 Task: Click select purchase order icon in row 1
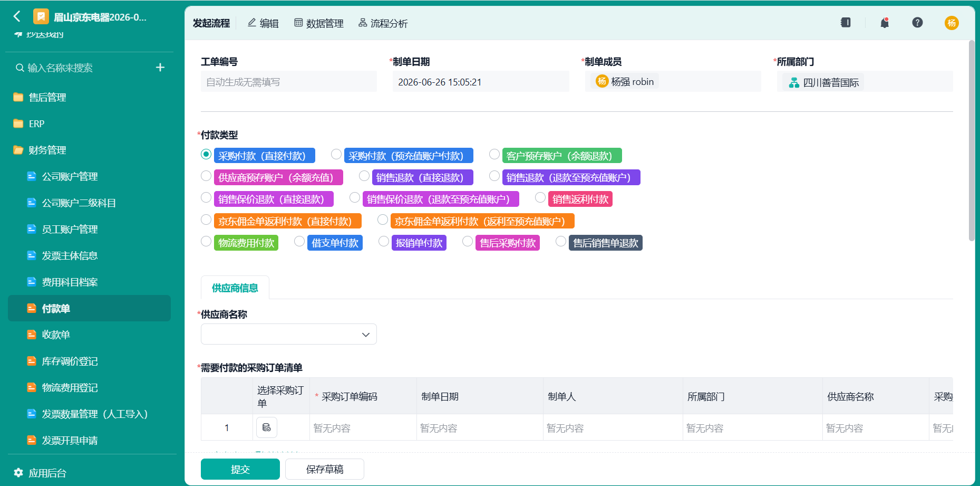pyautogui.click(x=267, y=427)
